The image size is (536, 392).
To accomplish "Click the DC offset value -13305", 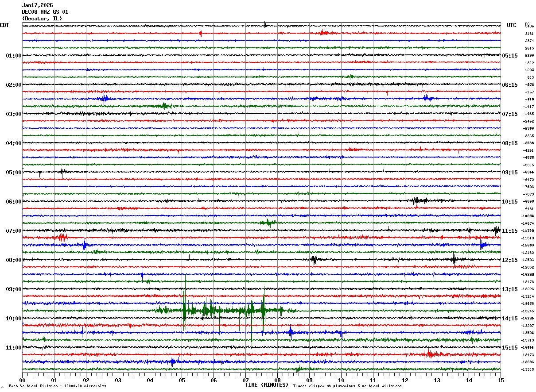I will pyautogui.click(x=528, y=369).
